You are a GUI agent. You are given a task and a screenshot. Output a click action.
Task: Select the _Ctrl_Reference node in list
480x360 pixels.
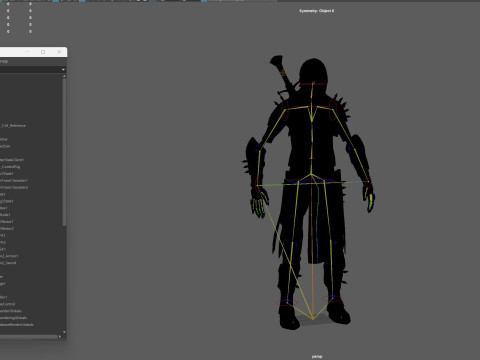click(x=13, y=126)
